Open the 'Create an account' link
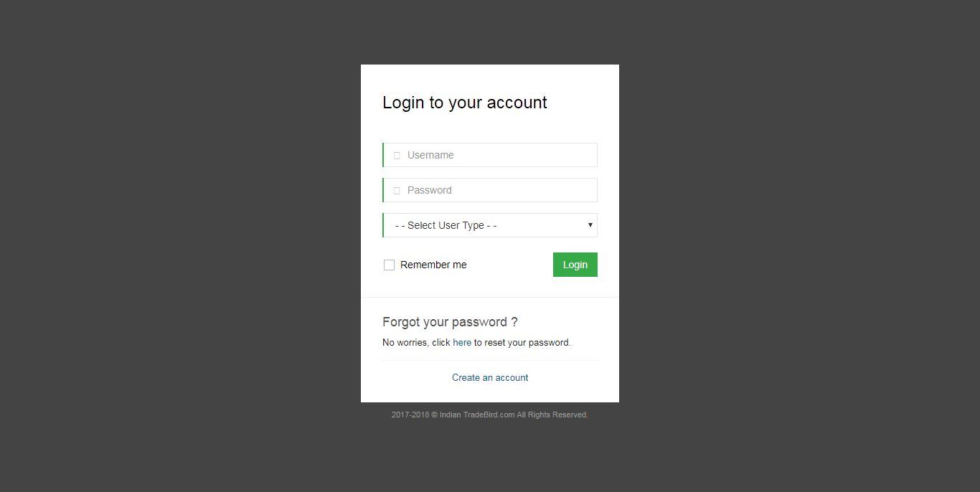This screenshot has width=980, height=492. coord(490,377)
